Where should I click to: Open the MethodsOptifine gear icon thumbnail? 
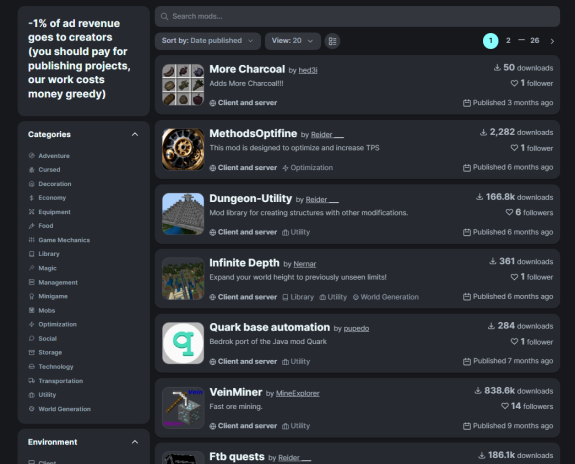pos(183,149)
